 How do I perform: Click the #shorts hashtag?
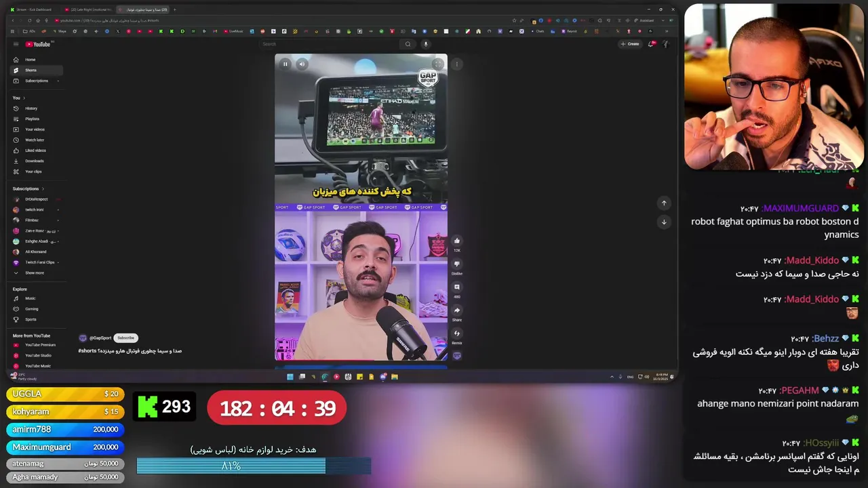[87, 351]
